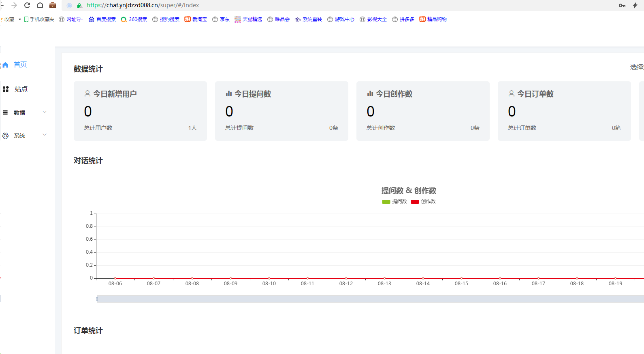Click the 总计用户数 value 1人
Viewport: 644px width, 354px height.
click(192, 128)
